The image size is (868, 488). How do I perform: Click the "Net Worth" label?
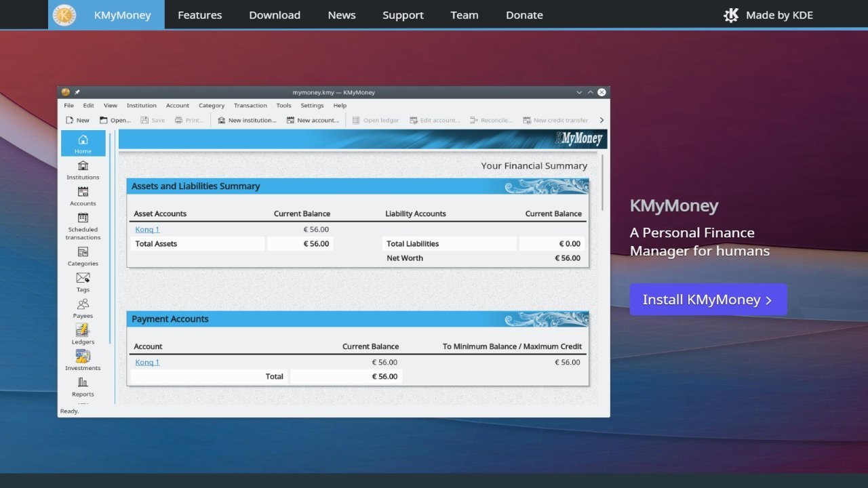405,258
